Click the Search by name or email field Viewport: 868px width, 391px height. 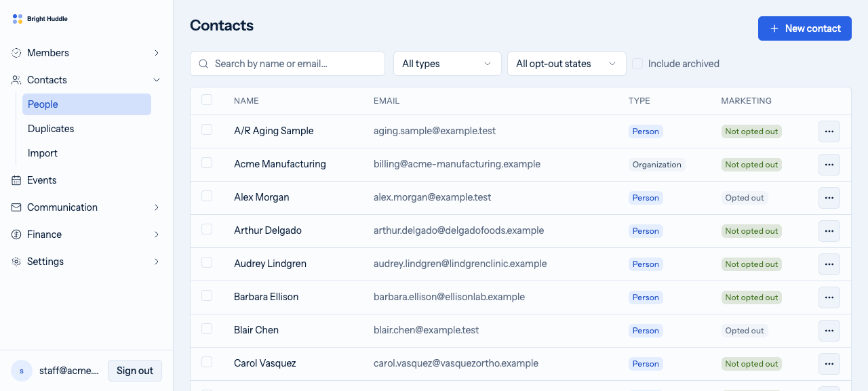click(288, 64)
